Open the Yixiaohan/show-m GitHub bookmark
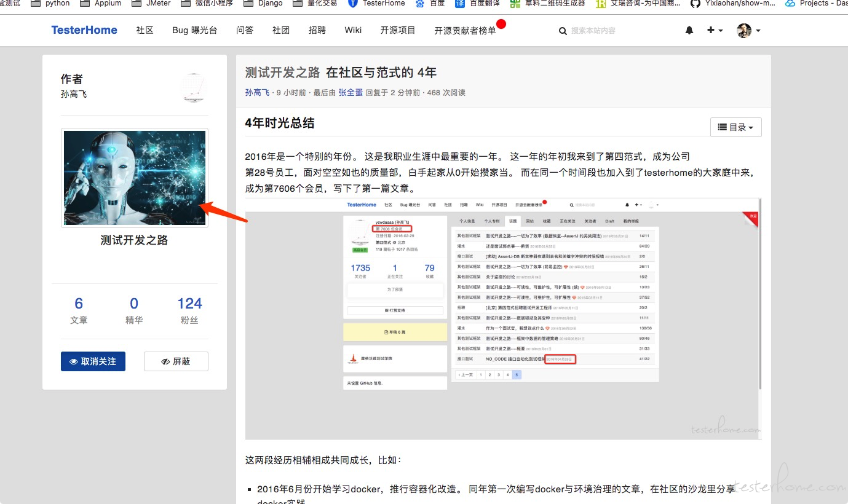 point(733,3)
